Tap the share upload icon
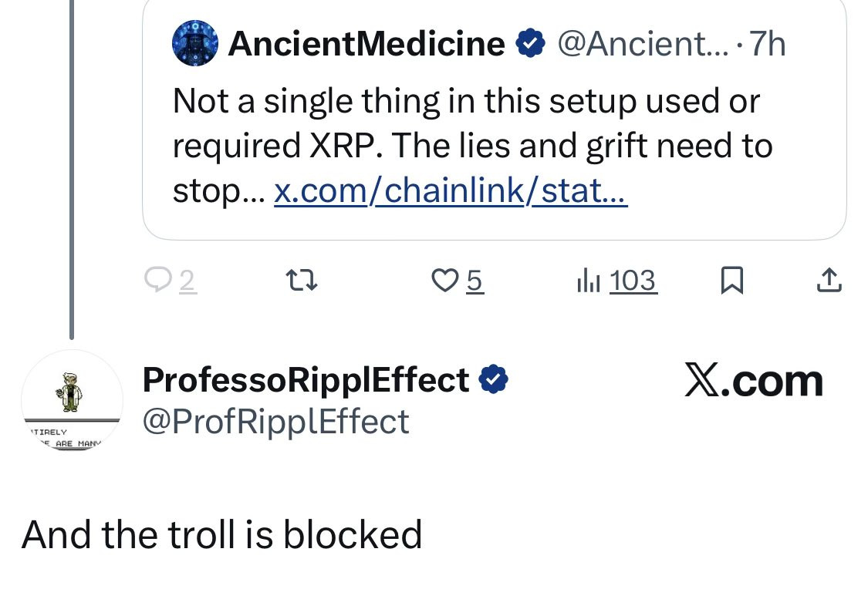This screenshot has height=616, width=868. click(x=828, y=281)
